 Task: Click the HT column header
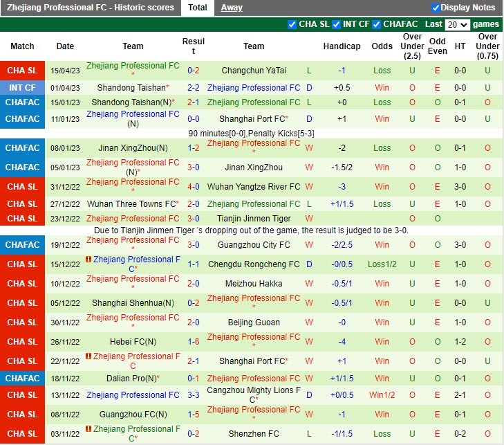click(x=460, y=46)
